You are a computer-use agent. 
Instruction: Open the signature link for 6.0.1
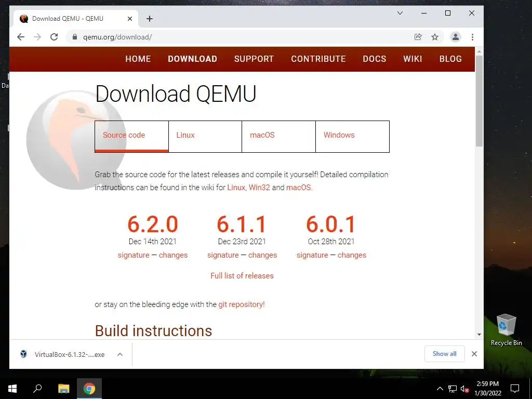coord(312,255)
